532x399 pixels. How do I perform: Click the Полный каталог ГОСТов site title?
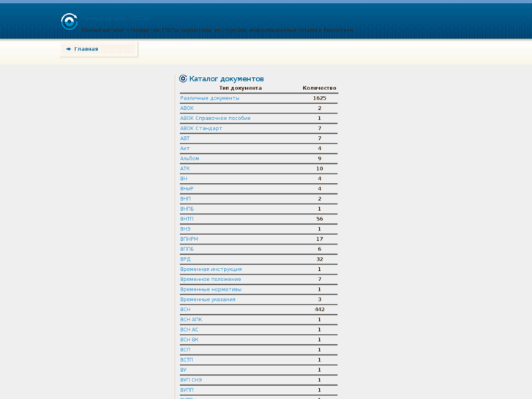click(x=116, y=18)
